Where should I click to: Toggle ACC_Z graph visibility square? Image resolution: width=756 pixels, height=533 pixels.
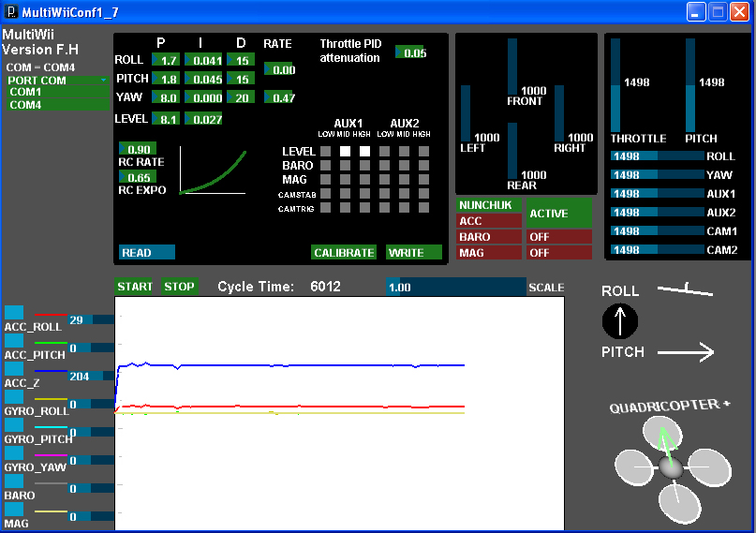tap(14, 368)
